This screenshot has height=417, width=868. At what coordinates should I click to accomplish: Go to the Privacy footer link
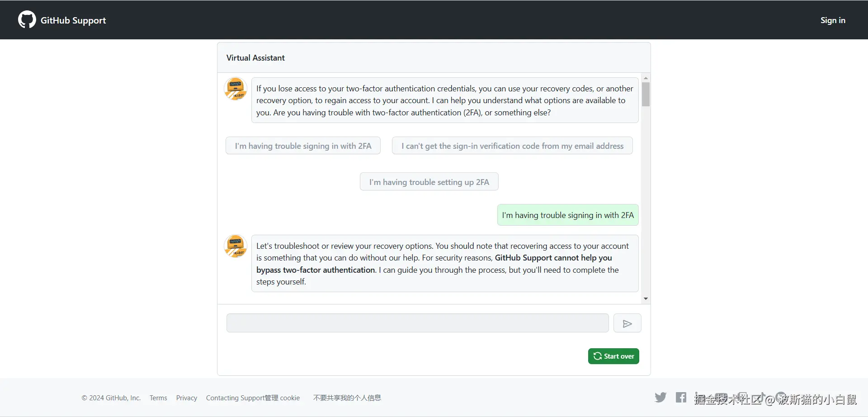click(187, 398)
